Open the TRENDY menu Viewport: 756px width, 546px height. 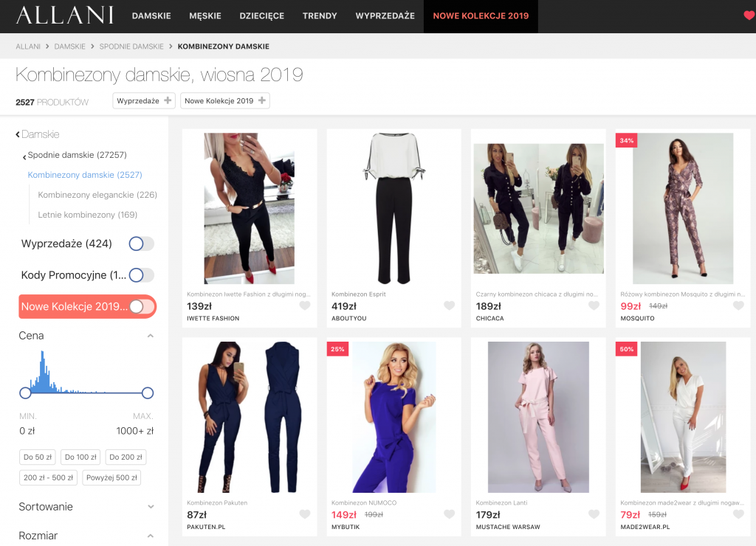coord(320,16)
